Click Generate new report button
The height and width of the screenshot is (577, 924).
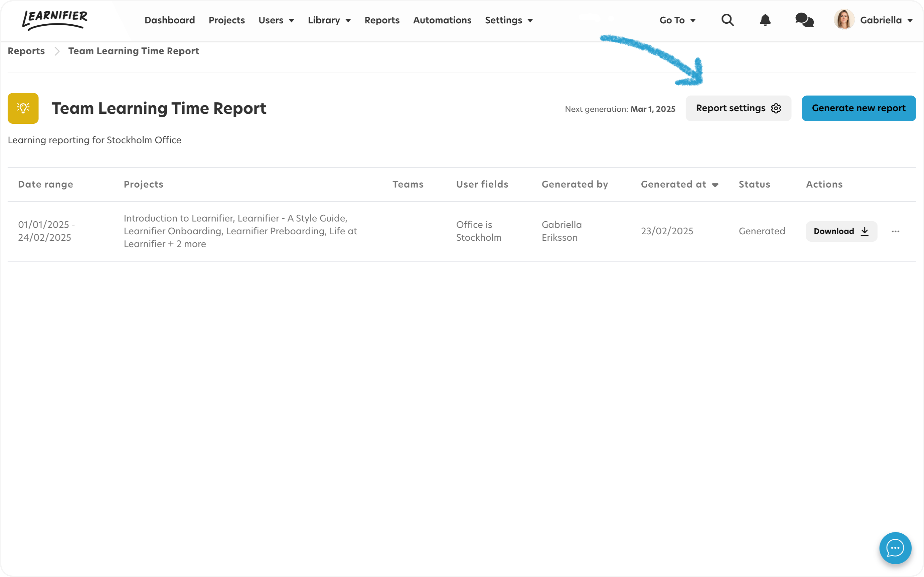point(859,108)
